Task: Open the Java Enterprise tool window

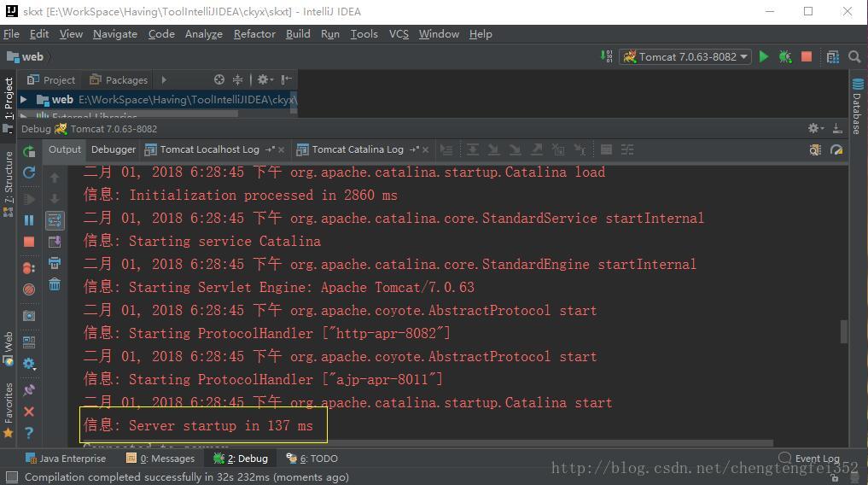Action: click(x=66, y=459)
